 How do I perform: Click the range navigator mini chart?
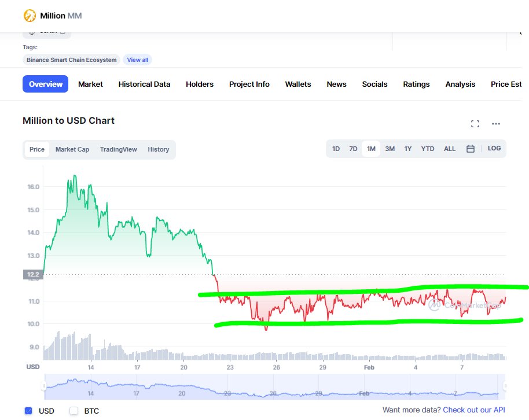point(274,386)
